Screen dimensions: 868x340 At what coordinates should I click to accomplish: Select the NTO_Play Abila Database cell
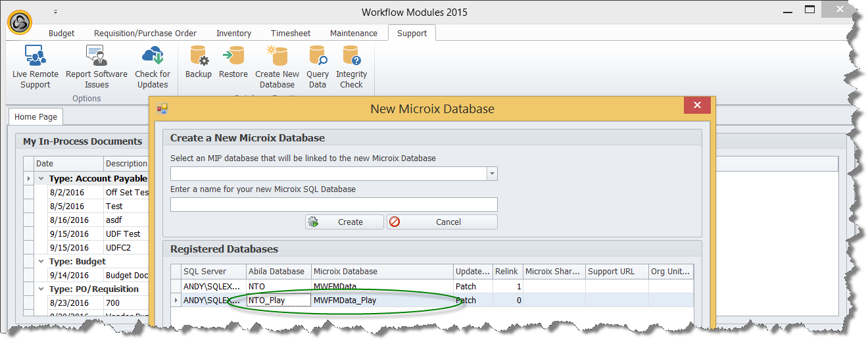coord(278,301)
